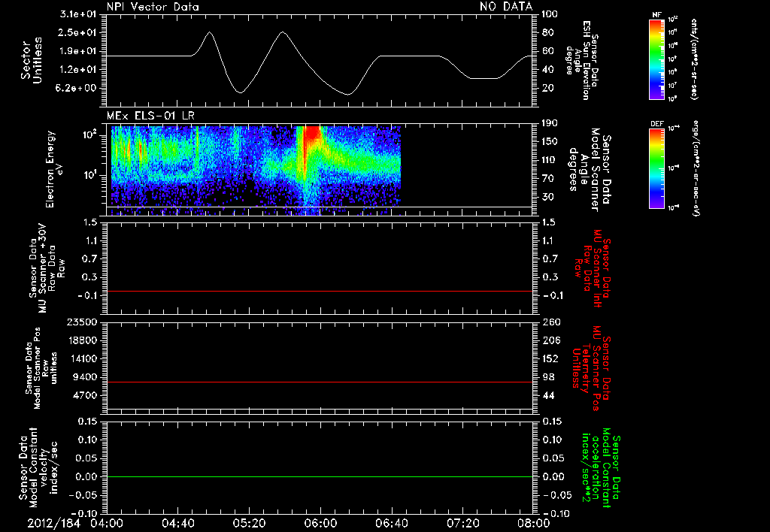Image resolution: width=770 pixels, height=532 pixels.
Task: Click the "Sector Unitless" axis label
Action: (32, 60)
